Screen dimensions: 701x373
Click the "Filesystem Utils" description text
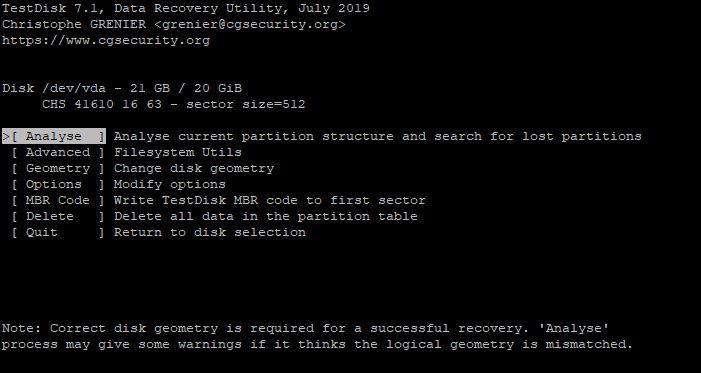point(177,152)
